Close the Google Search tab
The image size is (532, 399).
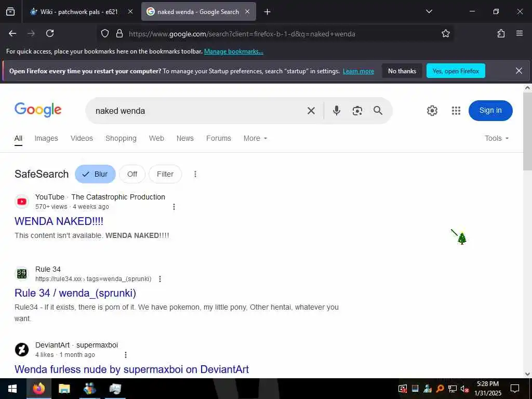pos(247,12)
